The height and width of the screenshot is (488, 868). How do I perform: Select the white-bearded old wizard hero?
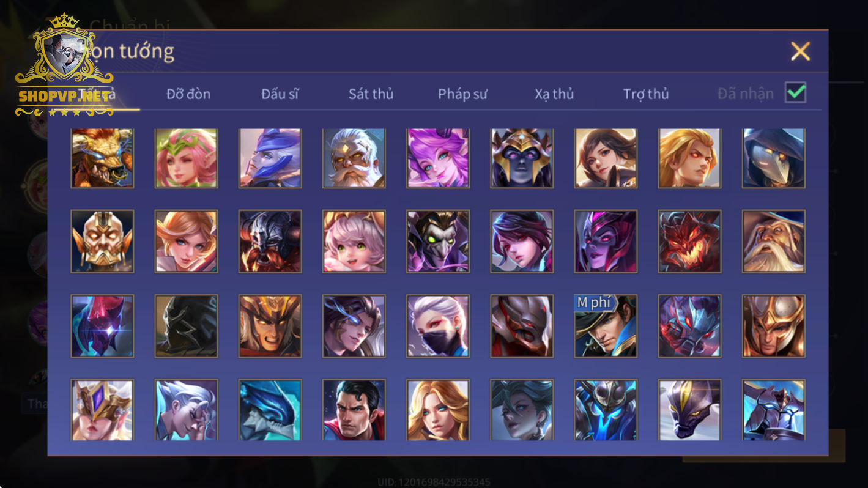[774, 242]
